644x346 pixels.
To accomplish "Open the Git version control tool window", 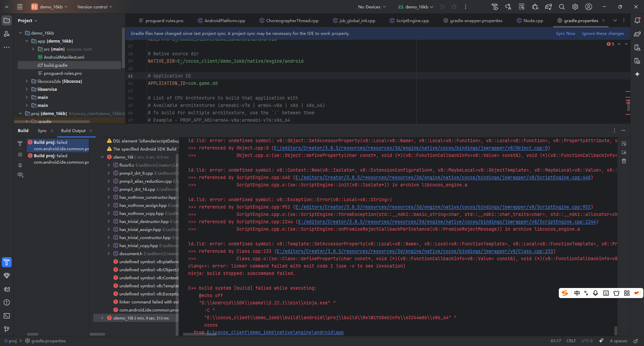I will pyautogui.click(x=7, y=329).
